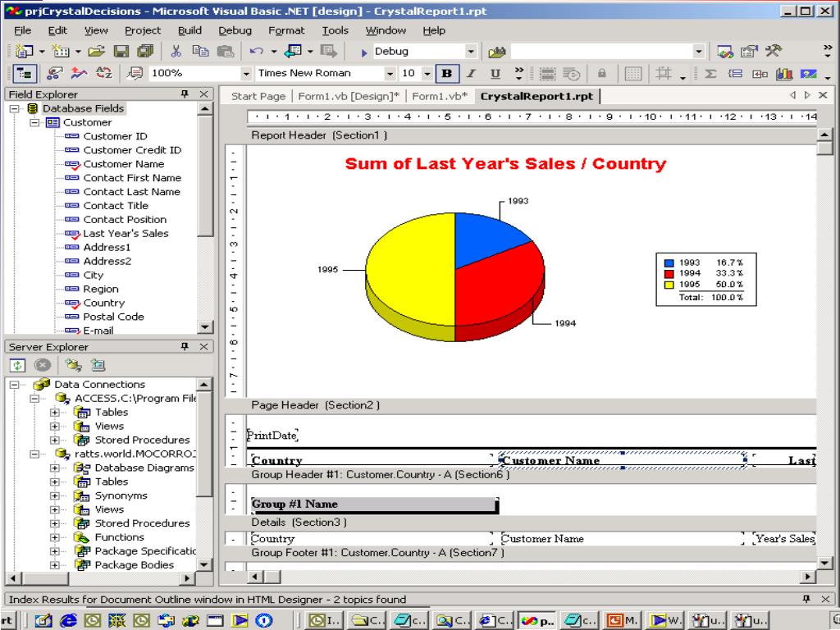Screen dimensions: 840x630
Task: Collapse the Database Fields tree node
Action: [x=15, y=108]
